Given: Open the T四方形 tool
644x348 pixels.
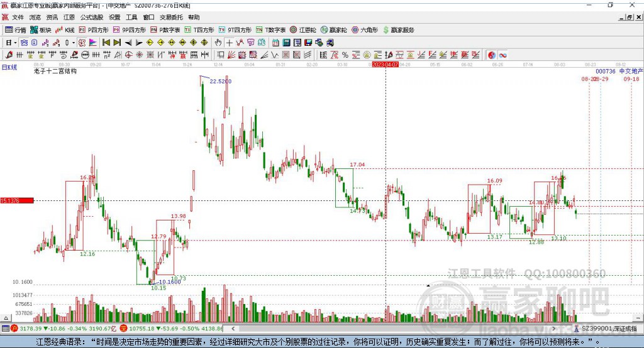Looking at the screenshot, I should 199,30.
